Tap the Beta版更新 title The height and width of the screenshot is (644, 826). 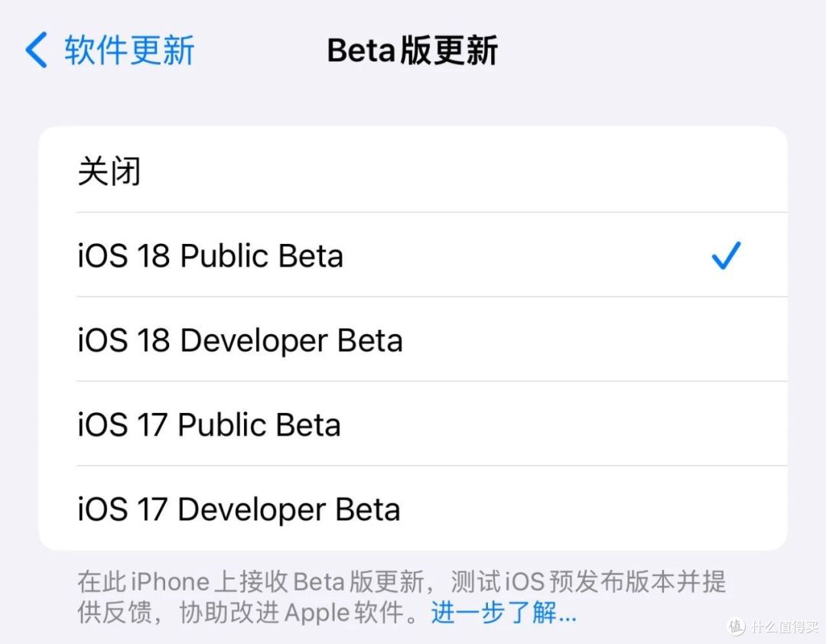(413, 50)
